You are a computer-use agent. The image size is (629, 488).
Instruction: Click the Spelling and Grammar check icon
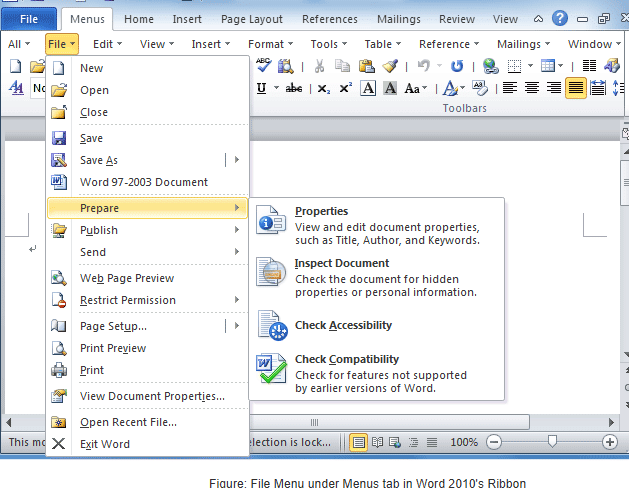(x=264, y=66)
